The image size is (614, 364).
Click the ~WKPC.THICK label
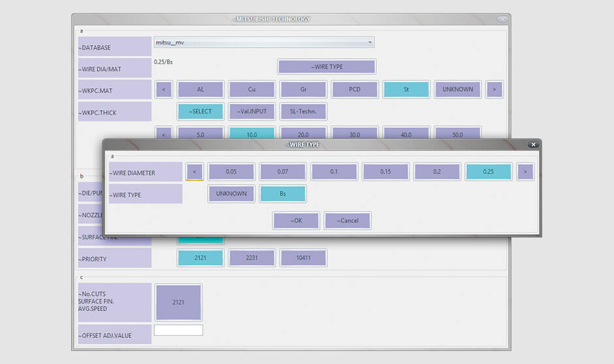click(x=115, y=112)
